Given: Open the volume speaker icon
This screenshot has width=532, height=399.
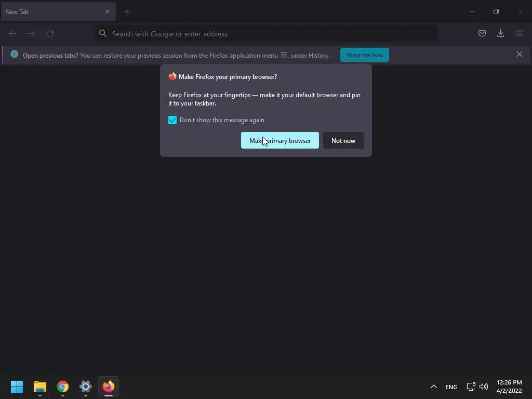Looking at the screenshot, I should pyautogui.click(x=484, y=387).
